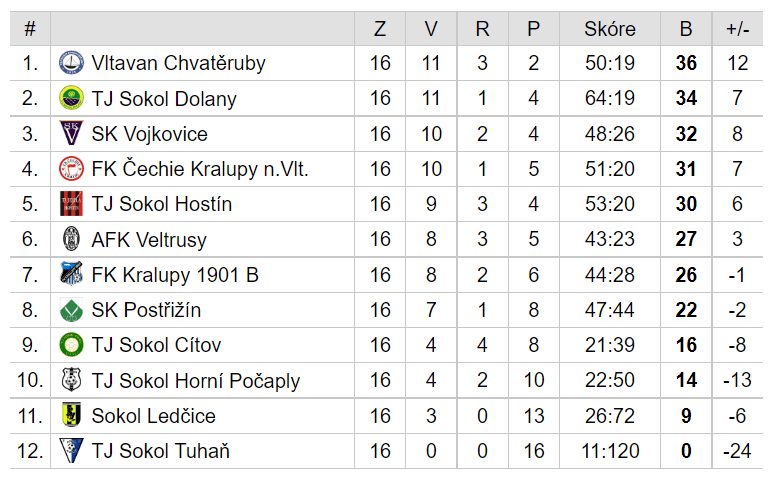Viewport: 771px width, 477px height.
Task: Click the FK Čechie Kralupy red badge
Action: 71,169
